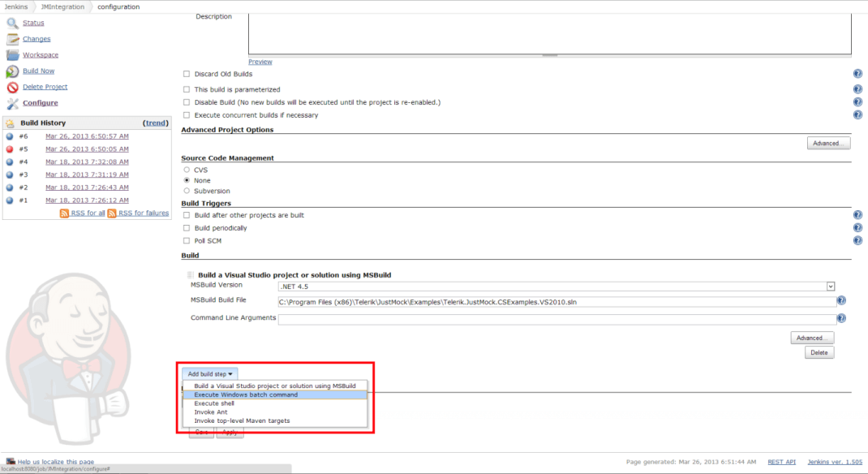Click the blue ball for build #2

click(10, 187)
